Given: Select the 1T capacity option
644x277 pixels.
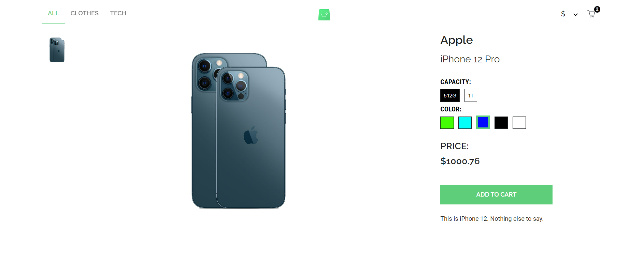Looking at the screenshot, I should pyautogui.click(x=471, y=95).
